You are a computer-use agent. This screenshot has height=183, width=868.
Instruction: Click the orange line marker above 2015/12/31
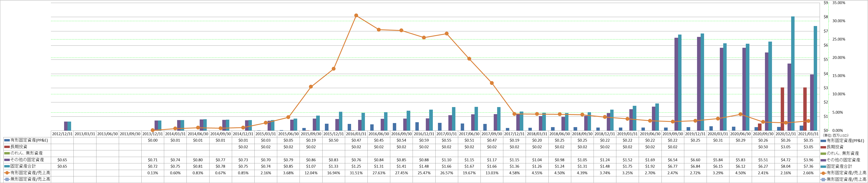334,69
